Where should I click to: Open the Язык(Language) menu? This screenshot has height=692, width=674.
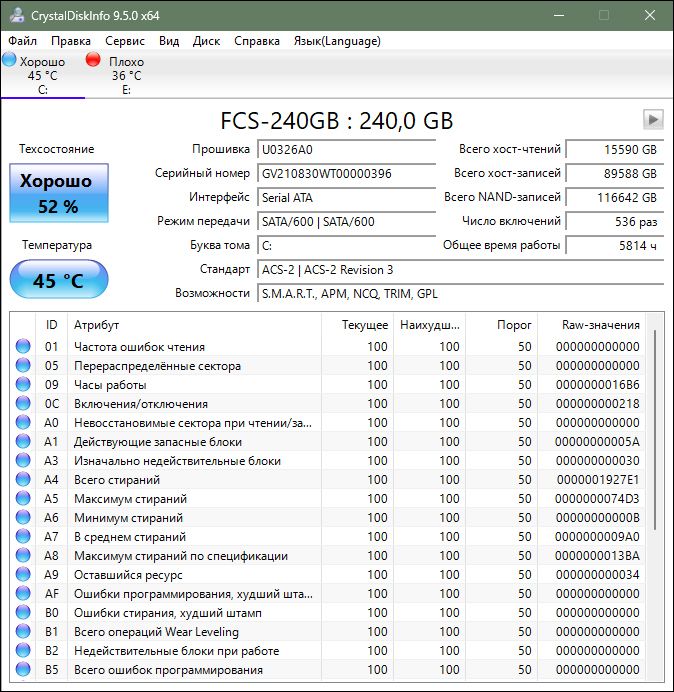tap(337, 41)
